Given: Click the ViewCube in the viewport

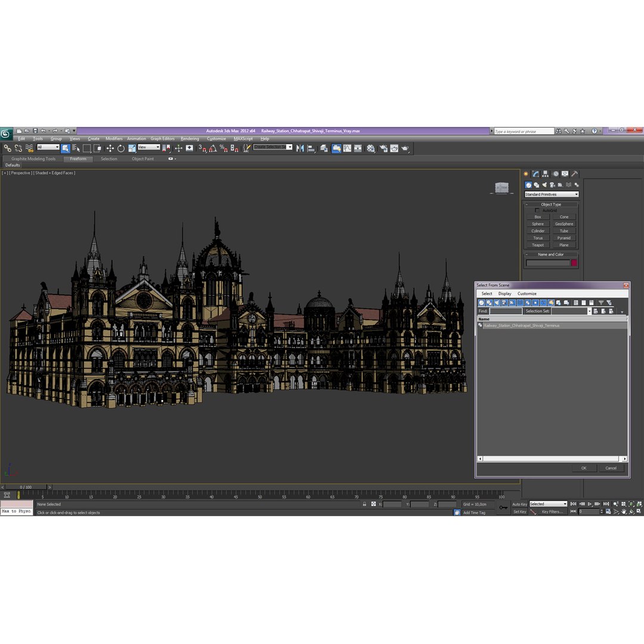Looking at the screenshot, I should (501, 188).
